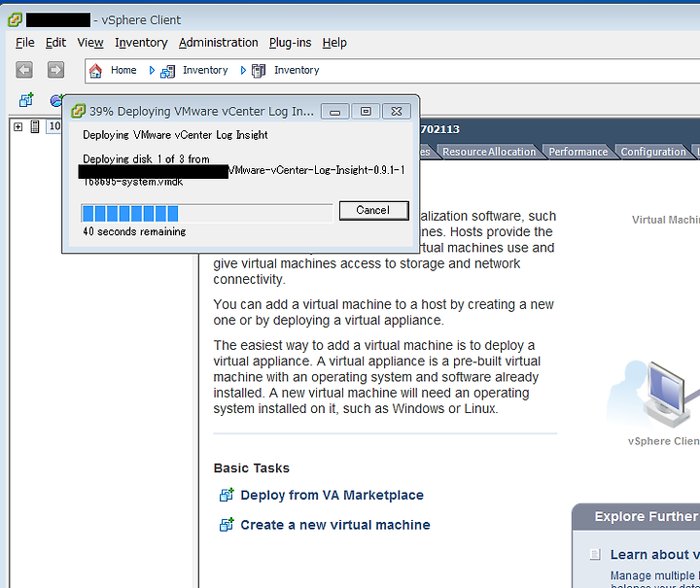Open the Edit menu

[55, 43]
